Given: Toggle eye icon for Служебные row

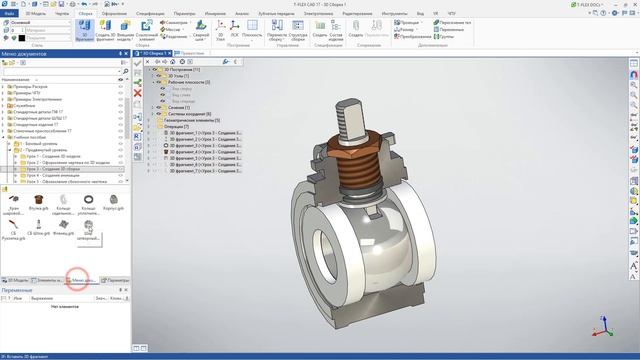Looking at the screenshot, I should pos(120,105).
